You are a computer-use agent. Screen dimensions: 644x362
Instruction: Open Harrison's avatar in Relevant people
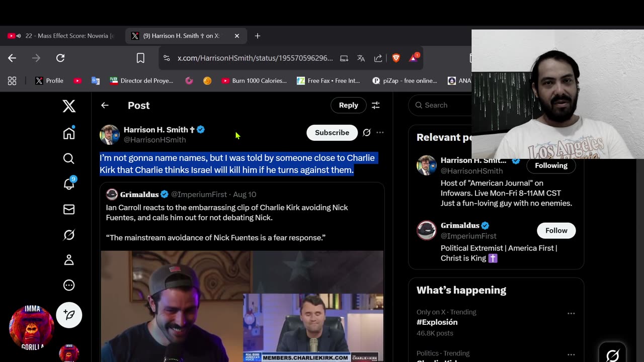tap(427, 165)
